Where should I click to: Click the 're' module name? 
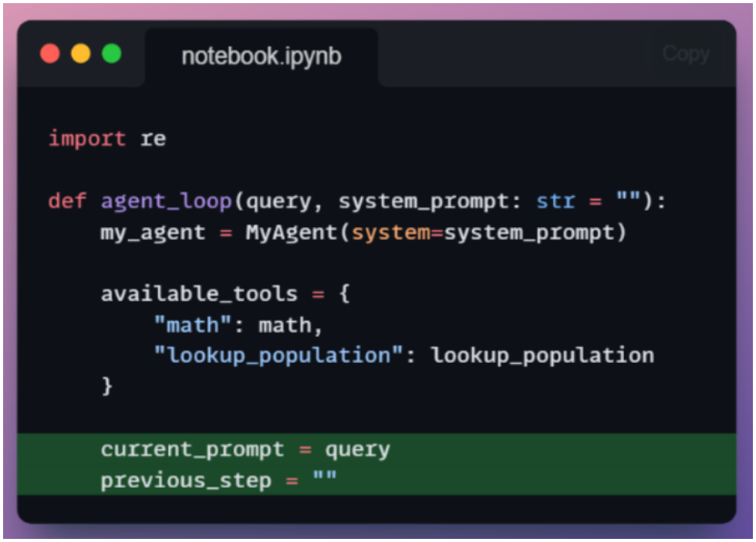[154, 140]
